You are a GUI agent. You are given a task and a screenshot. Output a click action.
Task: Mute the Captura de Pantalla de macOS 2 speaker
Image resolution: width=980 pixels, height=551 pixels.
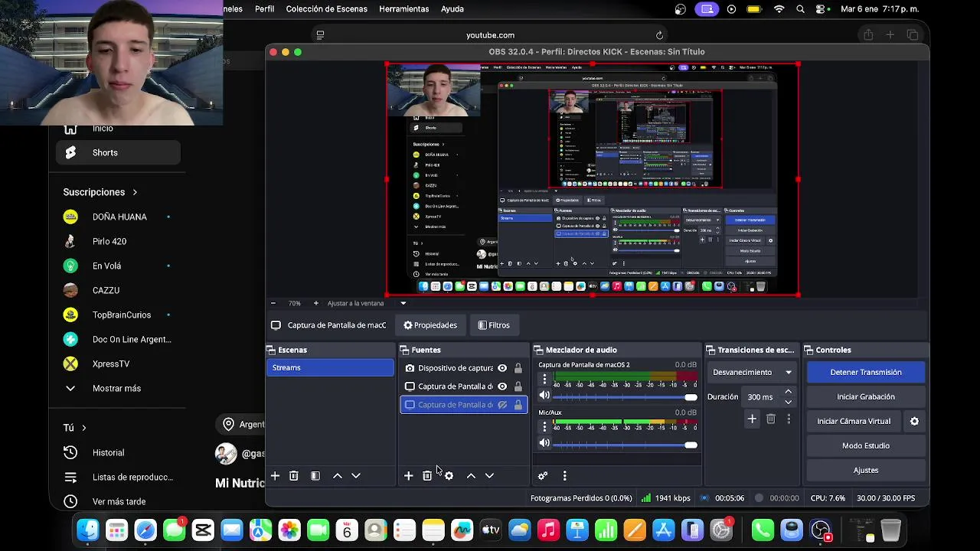[544, 396]
